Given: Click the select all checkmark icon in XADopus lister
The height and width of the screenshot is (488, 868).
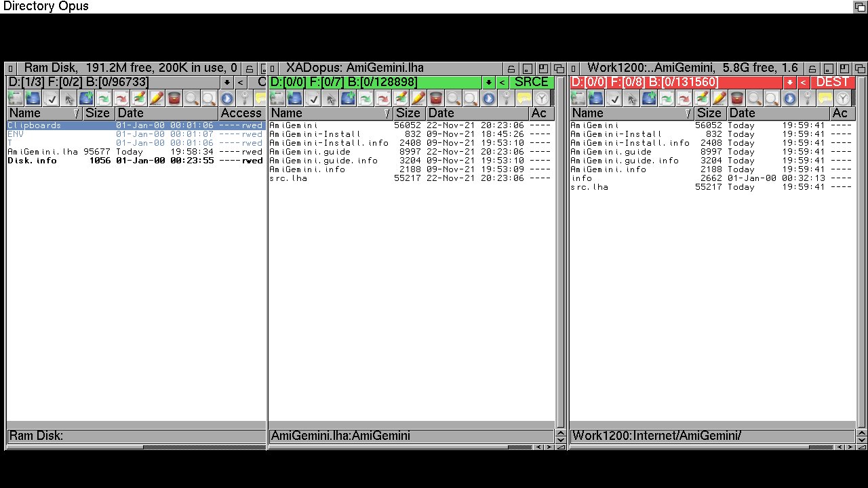Looking at the screenshot, I should coord(313,98).
